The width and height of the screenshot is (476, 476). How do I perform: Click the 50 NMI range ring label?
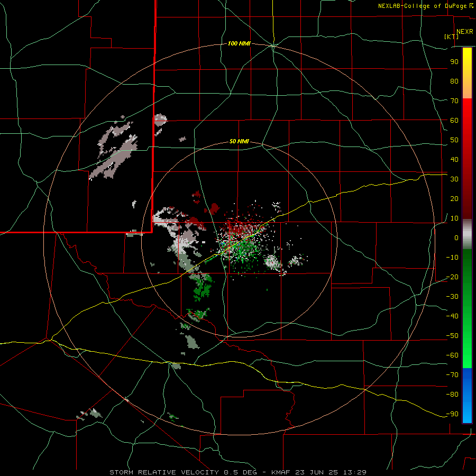pos(239,141)
